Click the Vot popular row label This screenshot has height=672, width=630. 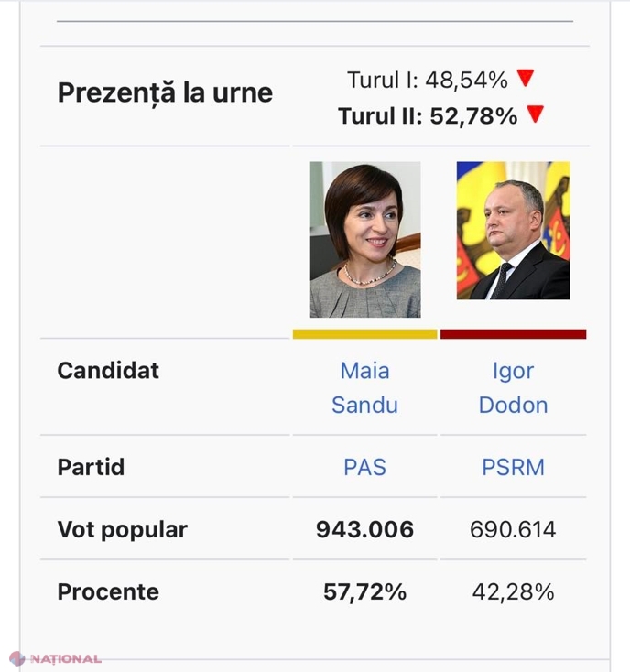click(123, 531)
